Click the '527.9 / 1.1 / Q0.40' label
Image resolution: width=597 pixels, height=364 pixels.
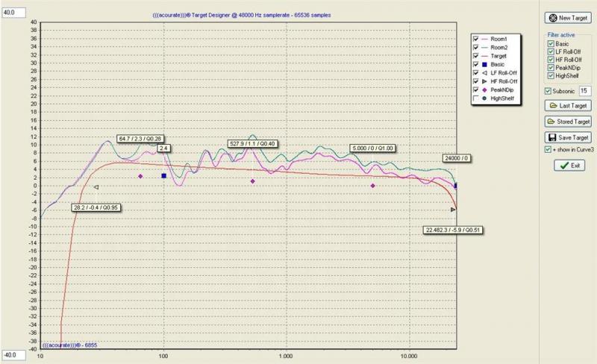coord(252,144)
